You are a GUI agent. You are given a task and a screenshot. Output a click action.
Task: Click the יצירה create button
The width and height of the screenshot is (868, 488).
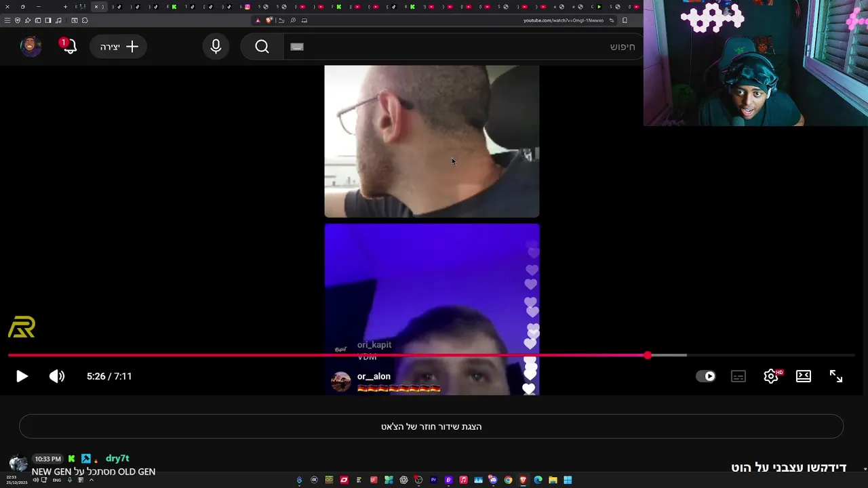119,46
